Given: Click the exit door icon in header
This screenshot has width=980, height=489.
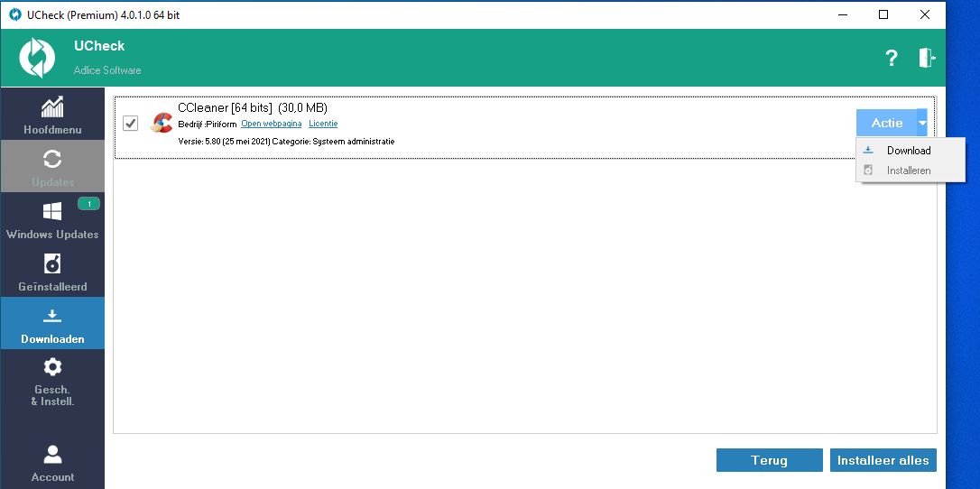Looking at the screenshot, I should click(927, 58).
